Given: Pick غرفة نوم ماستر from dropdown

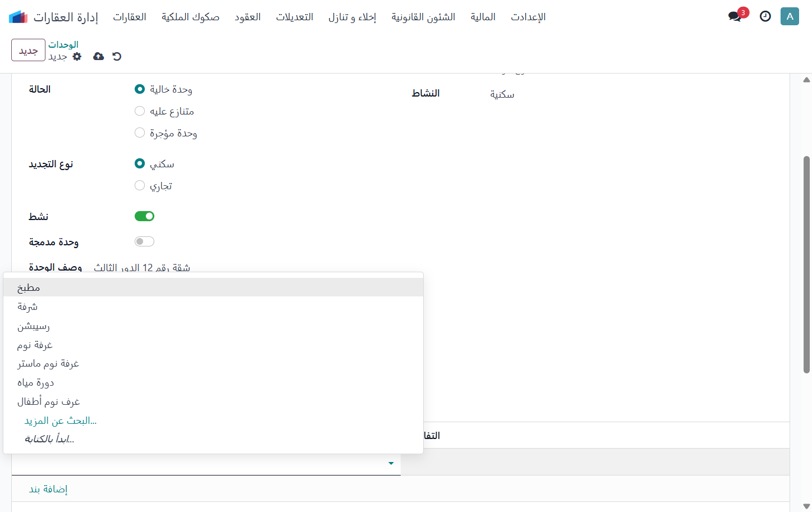Looking at the screenshot, I should (213, 364).
